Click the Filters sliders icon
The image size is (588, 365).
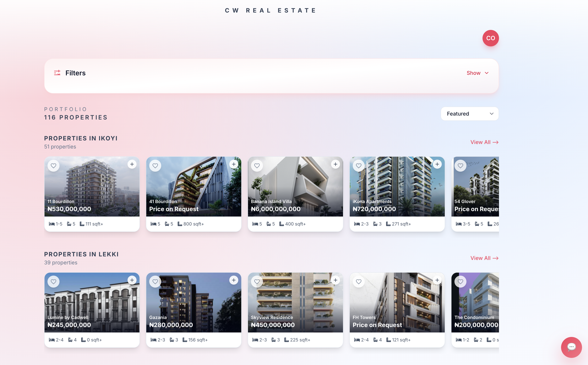pos(57,73)
